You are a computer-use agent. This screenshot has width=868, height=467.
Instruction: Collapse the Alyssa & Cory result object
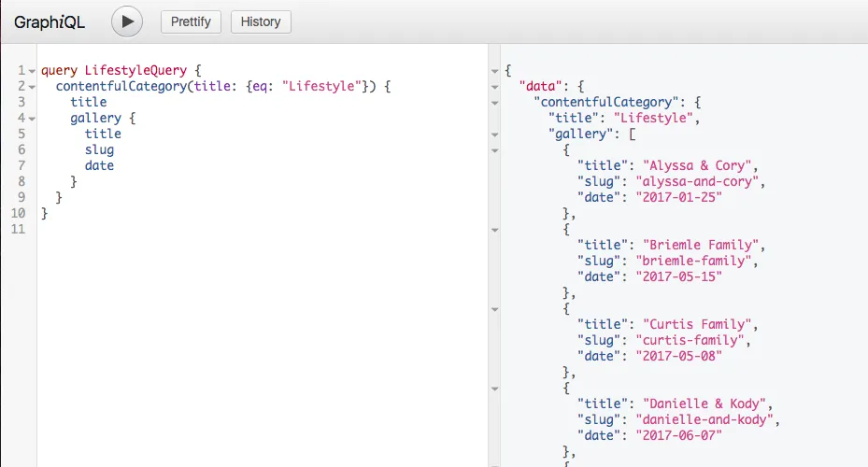coord(495,150)
